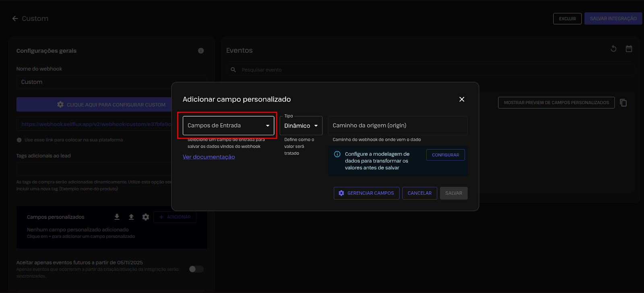The width and height of the screenshot is (644, 293).
Task: Click the SALVAR button in dialog
Action: pos(453,193)
